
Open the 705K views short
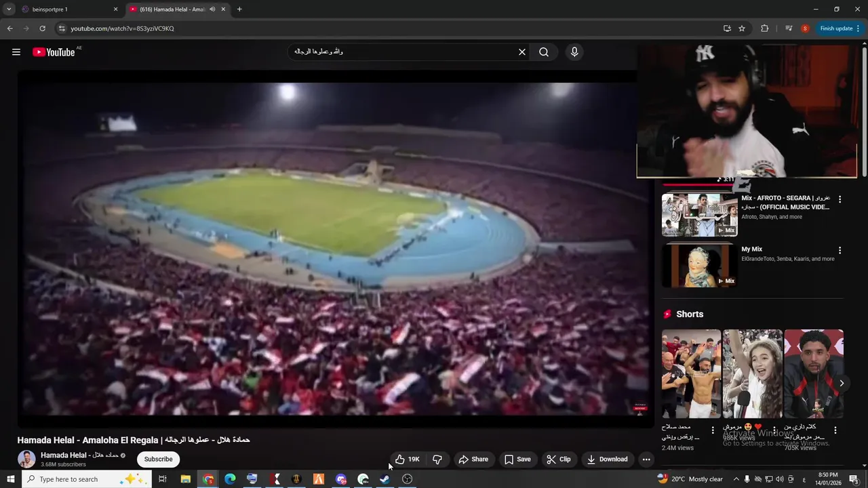click(x=814, y=374)
